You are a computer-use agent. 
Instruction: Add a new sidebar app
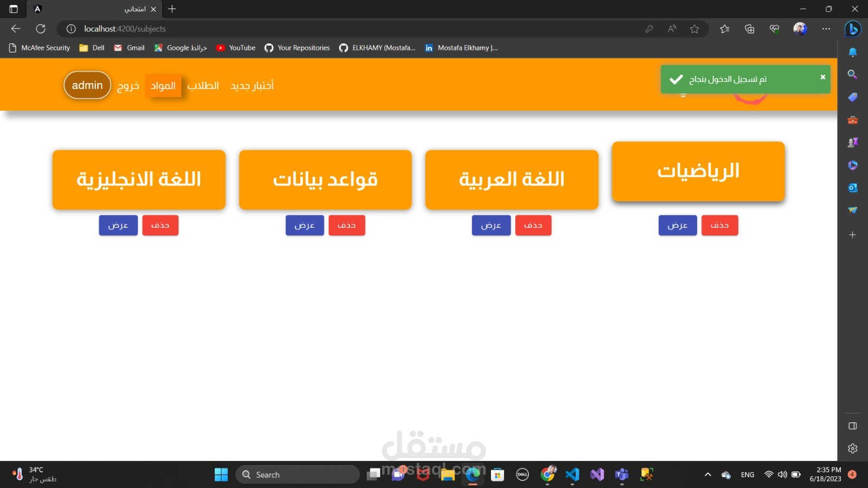click(853, 235)
